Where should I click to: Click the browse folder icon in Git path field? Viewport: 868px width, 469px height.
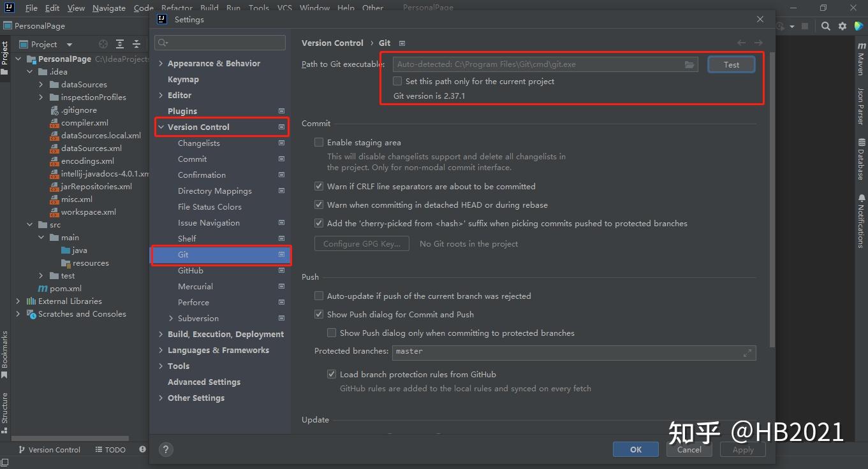[689, 64]
